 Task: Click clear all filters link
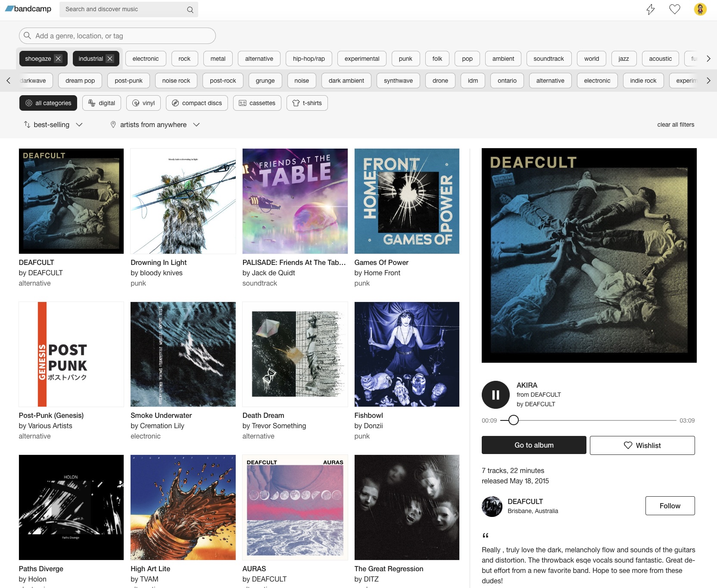pos(676,124)
